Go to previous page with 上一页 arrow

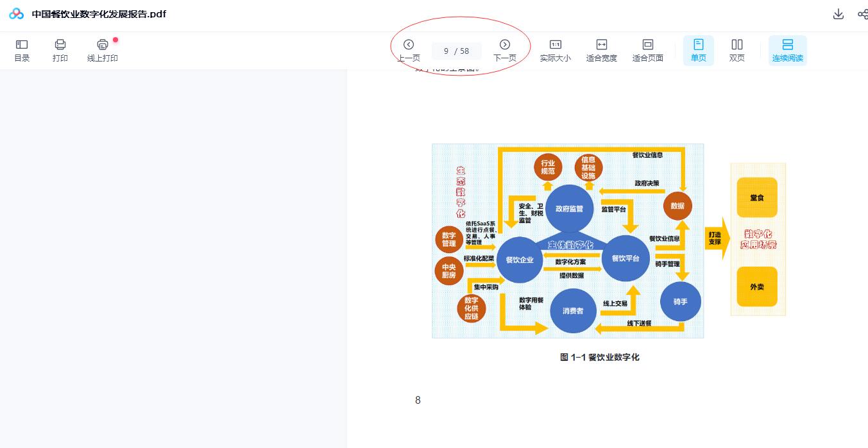(x=409, y=51)
